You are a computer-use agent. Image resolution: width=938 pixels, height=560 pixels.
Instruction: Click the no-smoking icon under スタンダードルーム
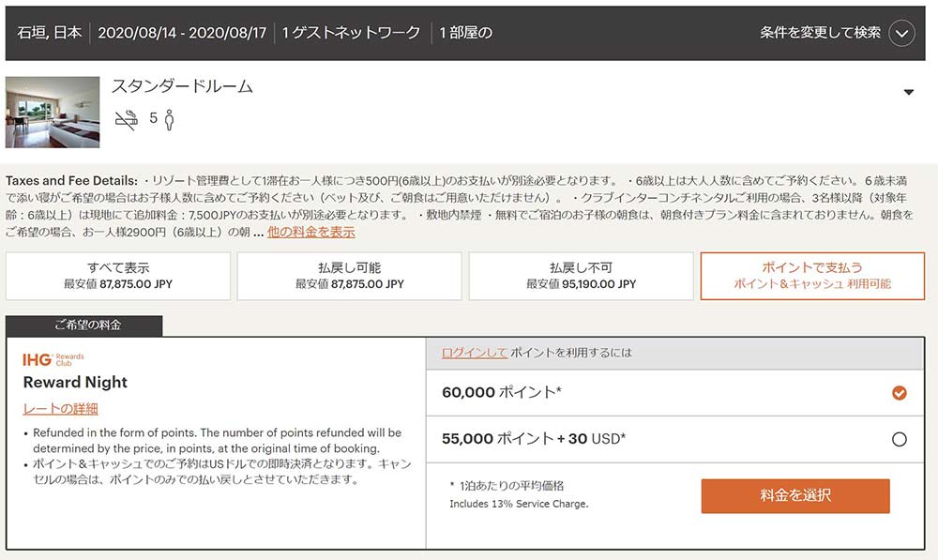127,120
